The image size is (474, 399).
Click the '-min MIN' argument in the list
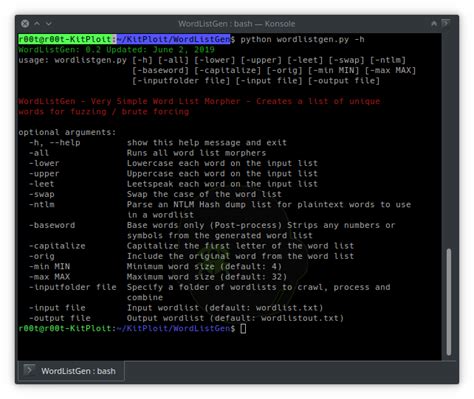[49, 267]
